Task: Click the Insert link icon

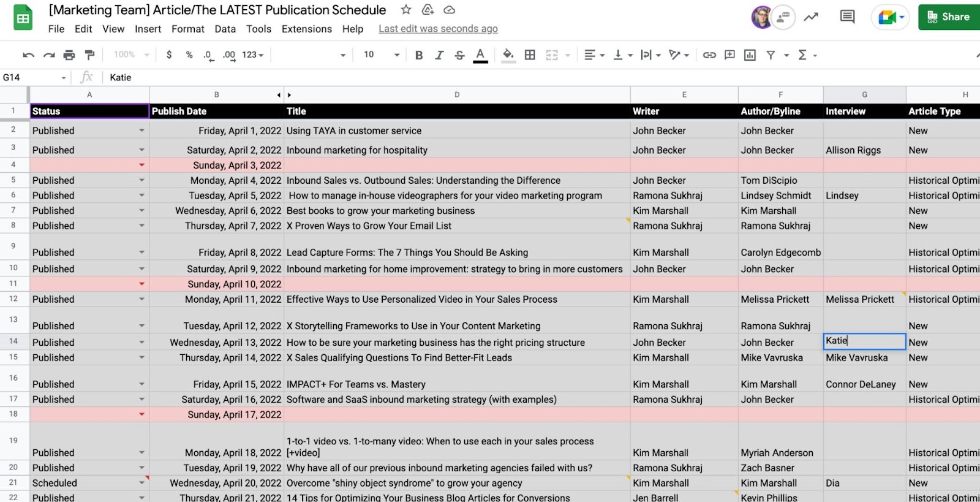Action: point(709,55)
